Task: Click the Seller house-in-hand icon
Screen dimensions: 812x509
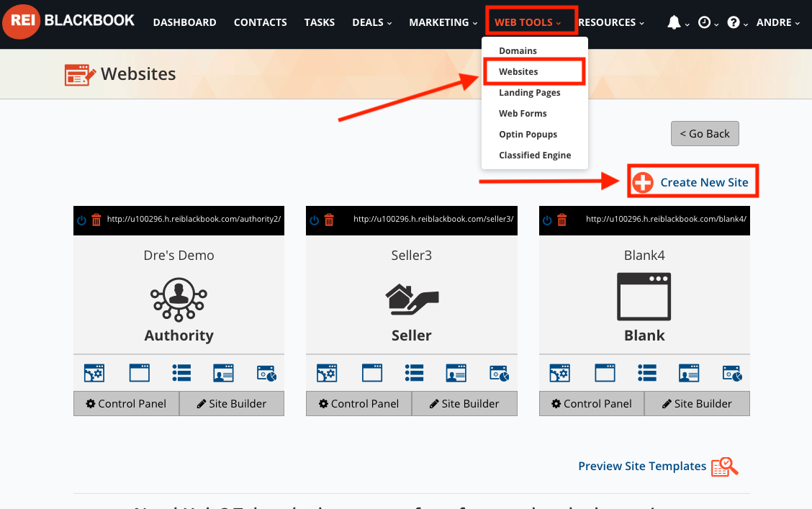Action: pyautogui.click(x=412, y=299)
